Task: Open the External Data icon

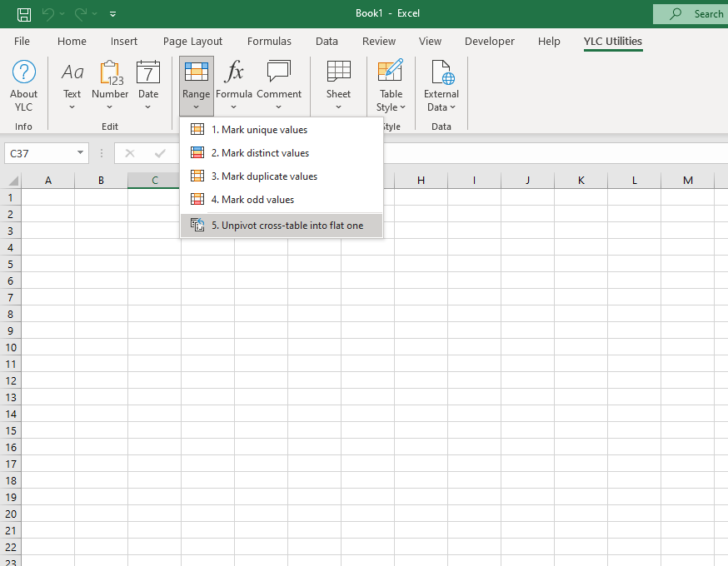Action: click(x=441, y=73)
